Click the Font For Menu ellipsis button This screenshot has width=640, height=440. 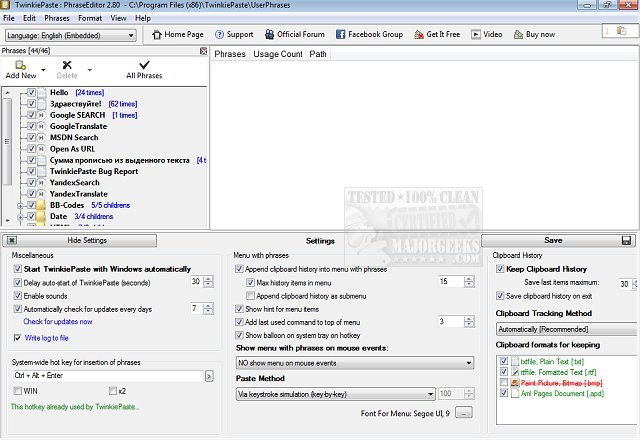[464, 413]
